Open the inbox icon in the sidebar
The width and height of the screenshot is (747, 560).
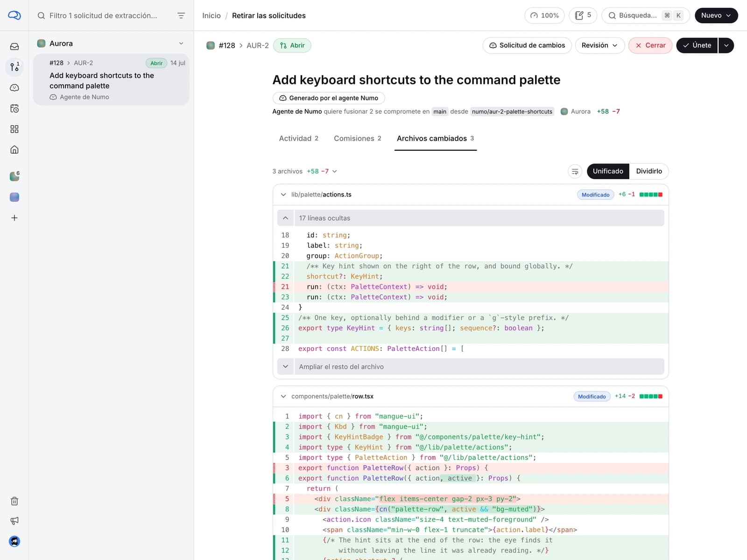coord(14,47)
